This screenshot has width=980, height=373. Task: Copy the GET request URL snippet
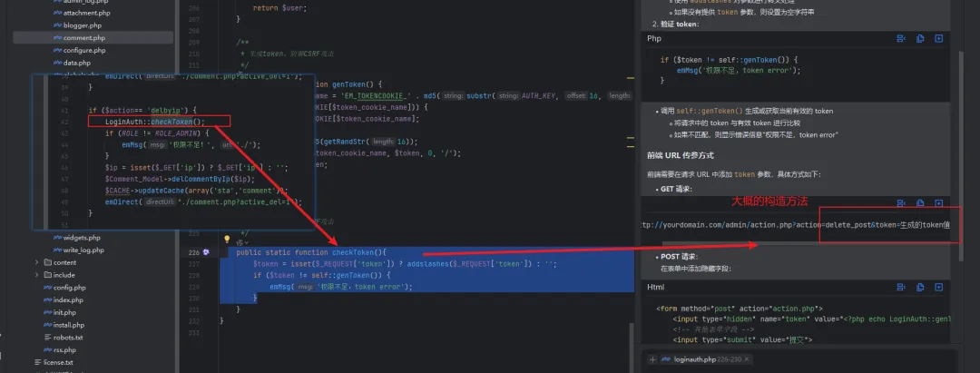pos(920,203)
